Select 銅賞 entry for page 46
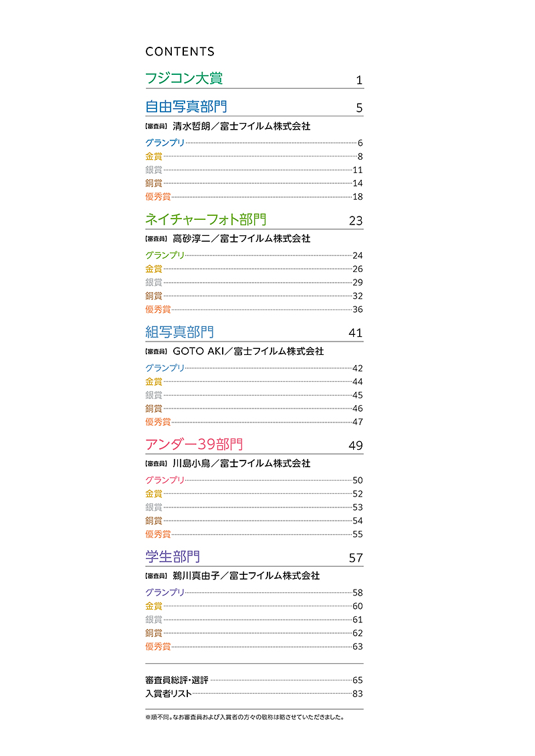 tap(154, 408)
